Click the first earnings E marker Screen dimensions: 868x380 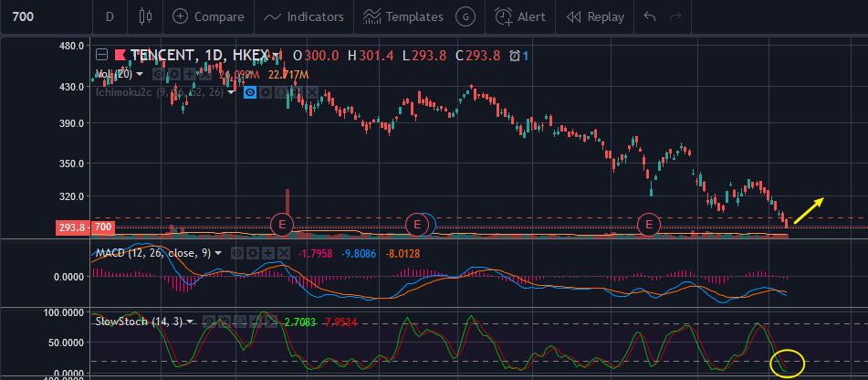[282, 225]
